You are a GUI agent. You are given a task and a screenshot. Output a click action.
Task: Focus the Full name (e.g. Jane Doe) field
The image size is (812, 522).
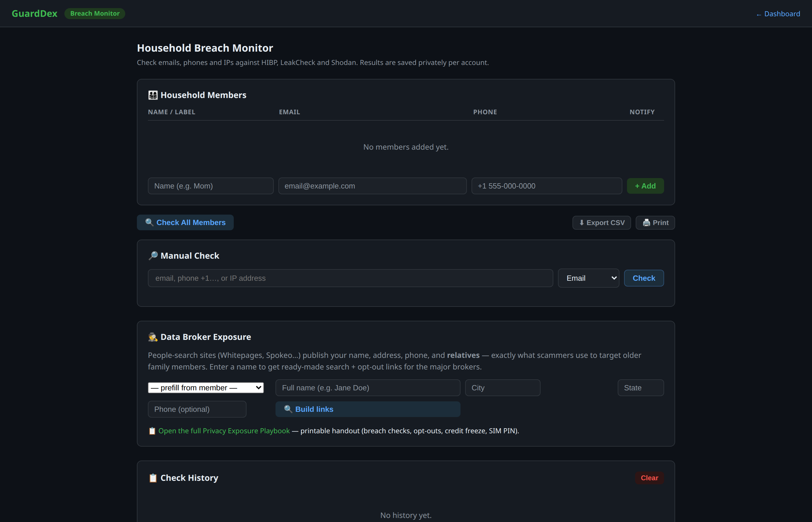(368, 388)
